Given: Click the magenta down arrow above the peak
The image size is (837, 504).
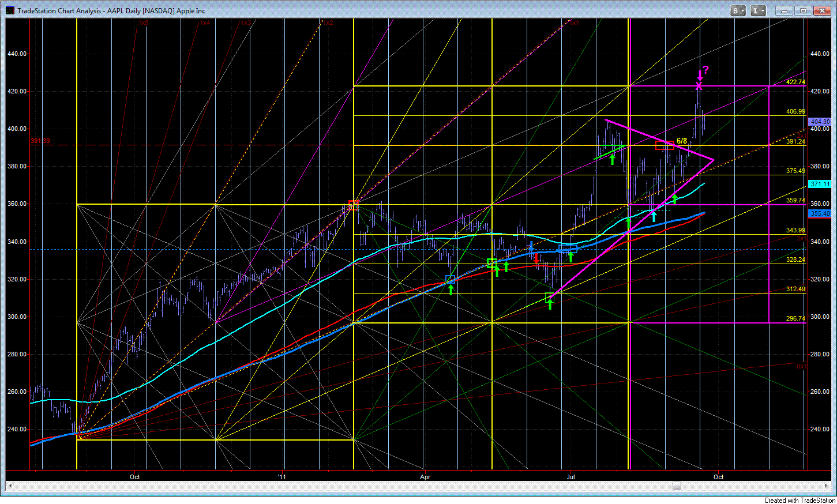Looking at the screenshot, I should (x=699, y=75).
